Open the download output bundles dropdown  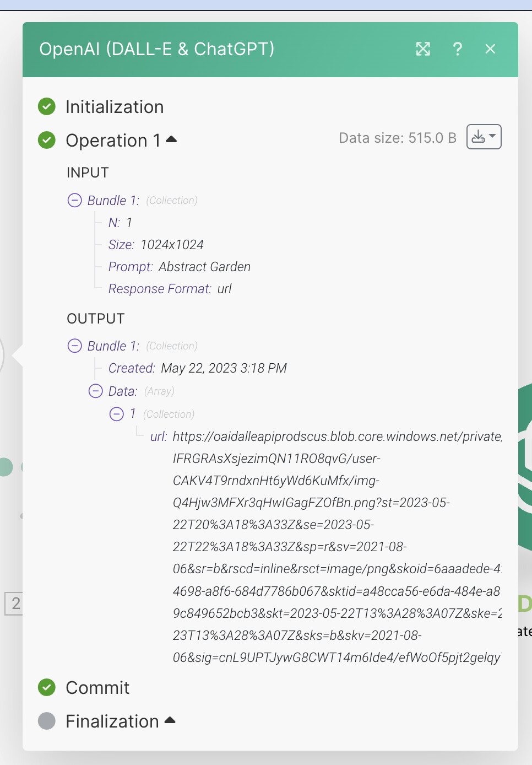[484, 137]
